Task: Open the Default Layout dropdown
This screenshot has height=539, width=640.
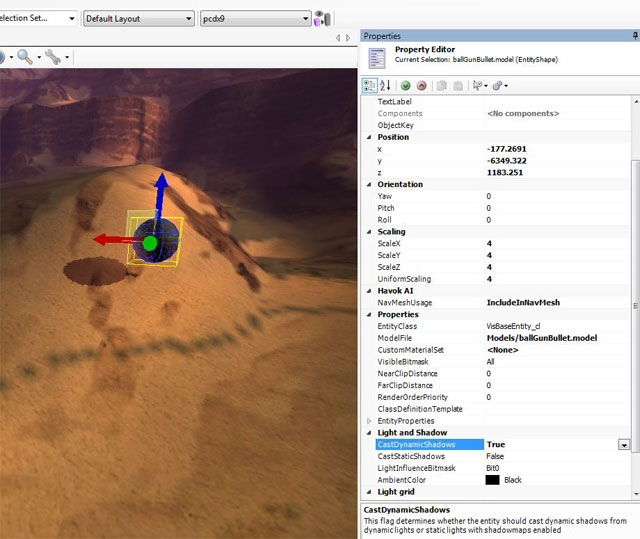Action: pyautogui.click(x=189, y=19)
